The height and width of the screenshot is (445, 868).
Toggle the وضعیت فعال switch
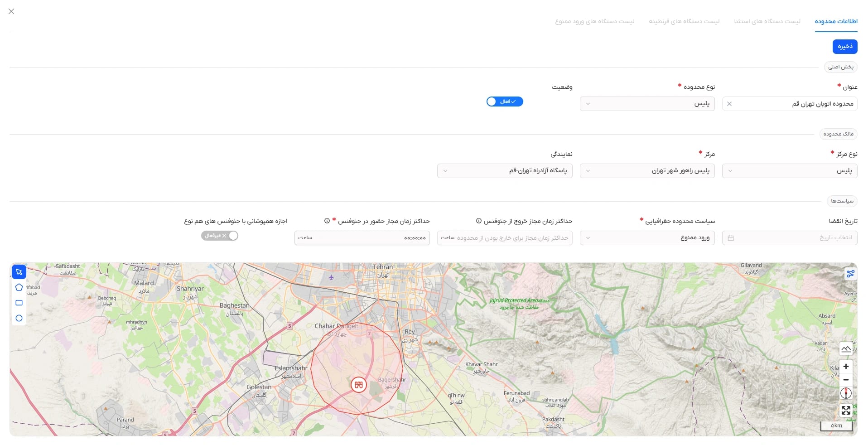click(x=505, y=102)
